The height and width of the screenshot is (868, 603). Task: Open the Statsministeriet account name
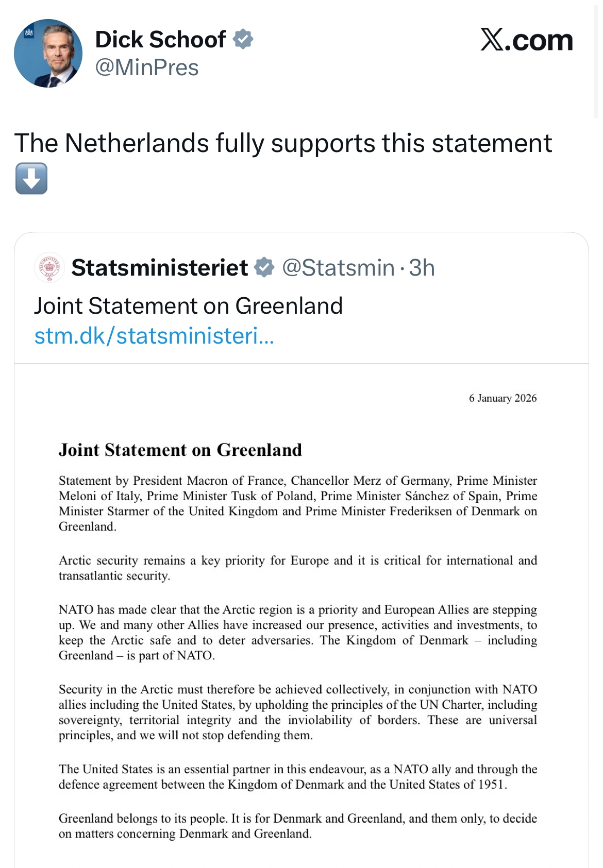click(159, 267)
